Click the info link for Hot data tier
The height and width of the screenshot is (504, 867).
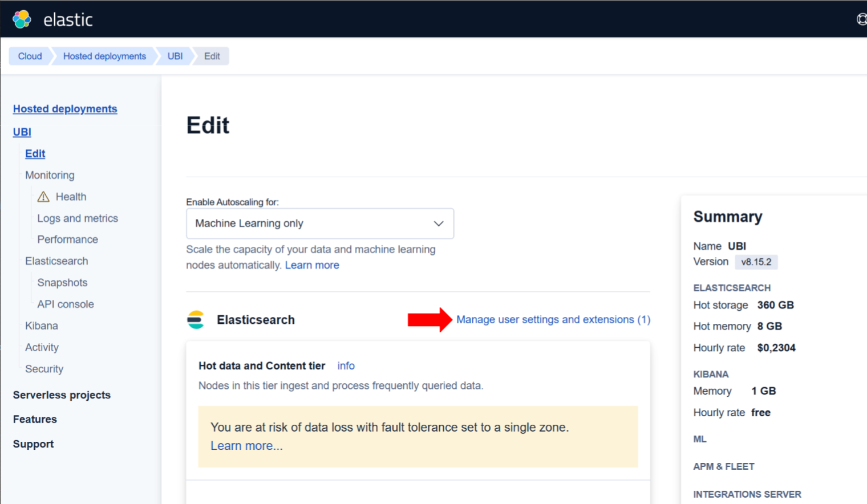point(346,366)
